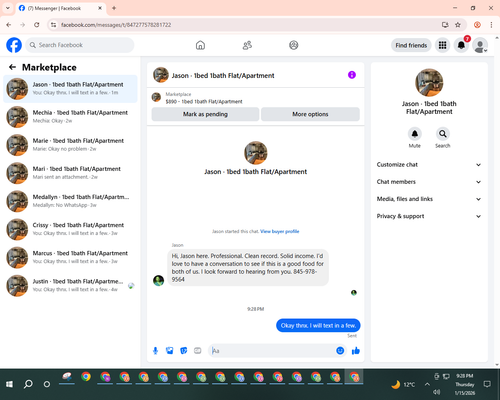
Task: Open the emoji picker in message field
Action: 340,351
